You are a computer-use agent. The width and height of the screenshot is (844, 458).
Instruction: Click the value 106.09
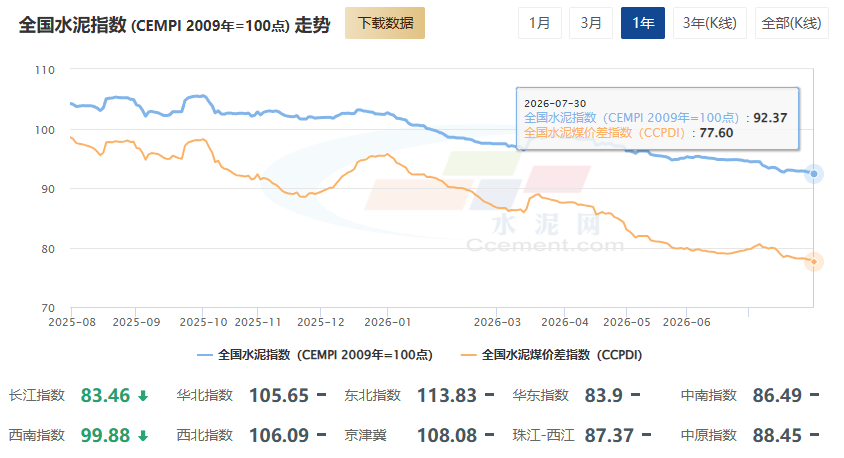[279, 435]
